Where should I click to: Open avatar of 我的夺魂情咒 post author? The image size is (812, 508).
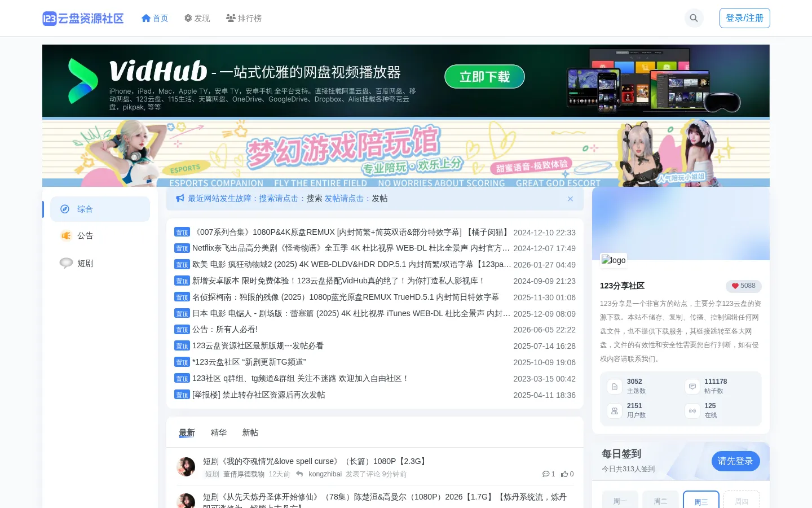click(186, 467)
